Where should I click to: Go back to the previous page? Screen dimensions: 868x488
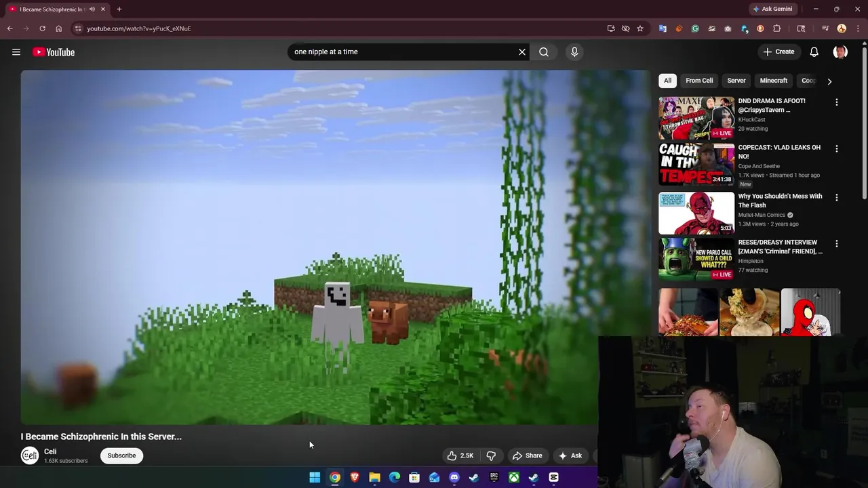point(9,28)
